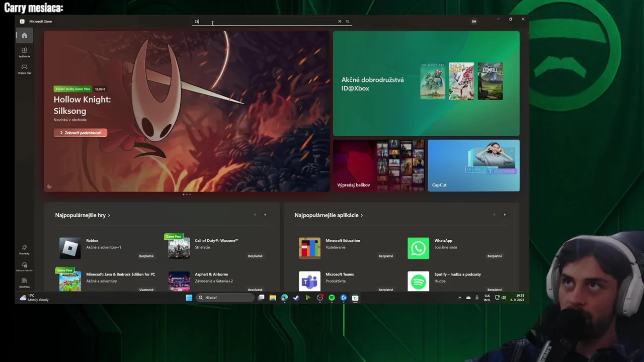Open Novinky in the sidebar
Viewport: 644px width, 362px height.
point(24,249)
